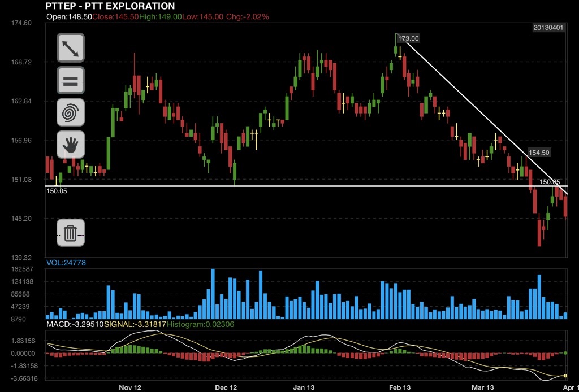
Task: Click the 145.20 price axis label
Action: tap(21, 218)
